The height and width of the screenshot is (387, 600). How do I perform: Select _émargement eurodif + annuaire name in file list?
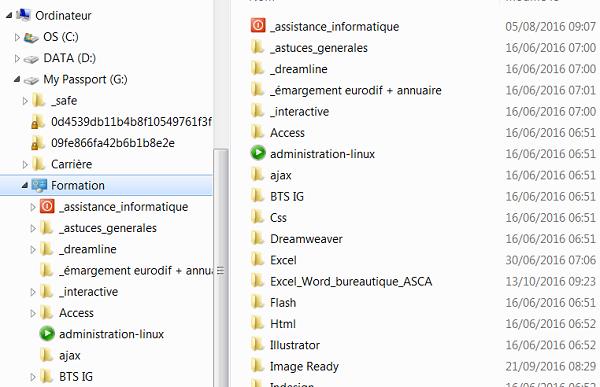(x=356, y=90)
